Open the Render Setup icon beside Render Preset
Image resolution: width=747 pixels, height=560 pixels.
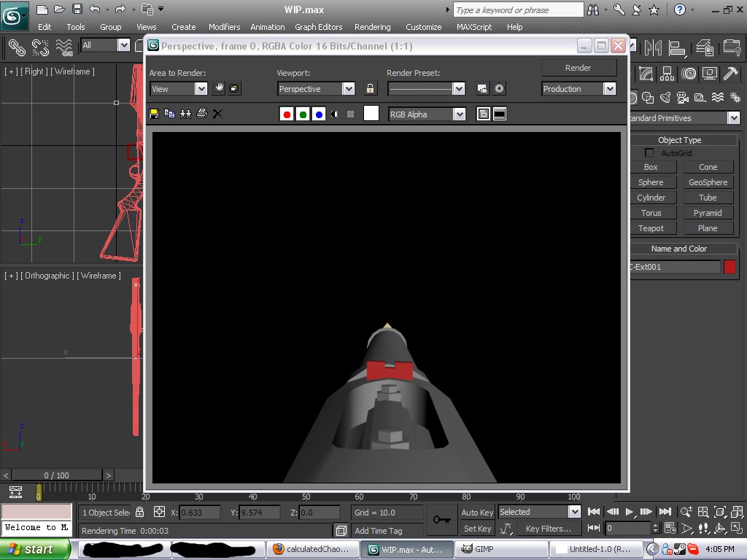pyautogui.click(x=482, y=89)
